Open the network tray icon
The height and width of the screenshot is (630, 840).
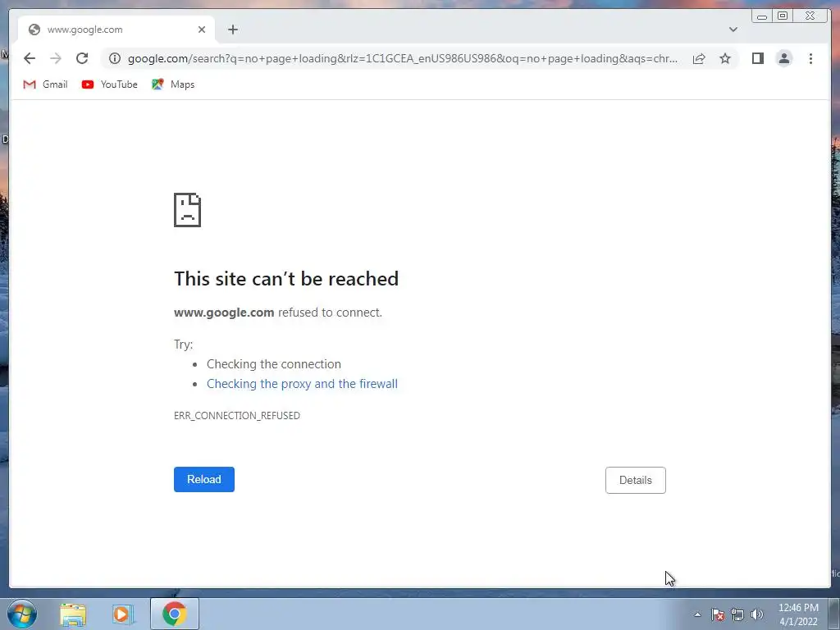coord(737,614)
